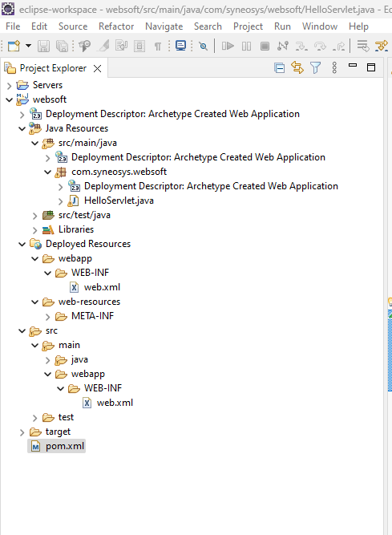This screenshot has width=392, height=535.
Task: Select the web-resources folder
Action: point(89,302)
